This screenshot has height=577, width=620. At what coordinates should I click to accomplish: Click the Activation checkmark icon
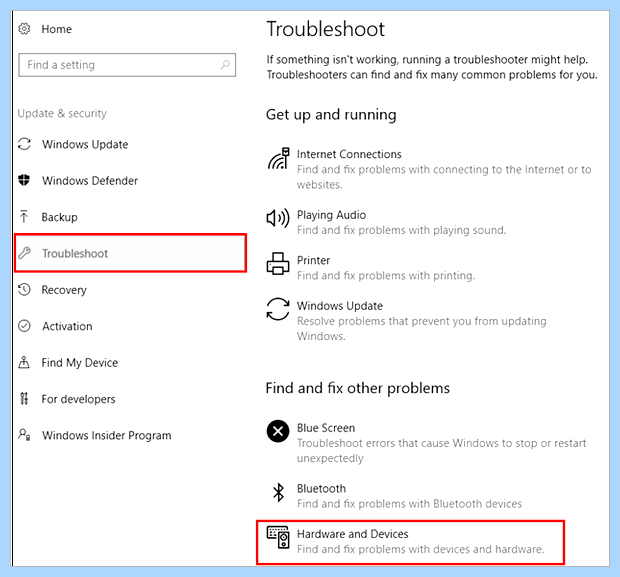24,326
